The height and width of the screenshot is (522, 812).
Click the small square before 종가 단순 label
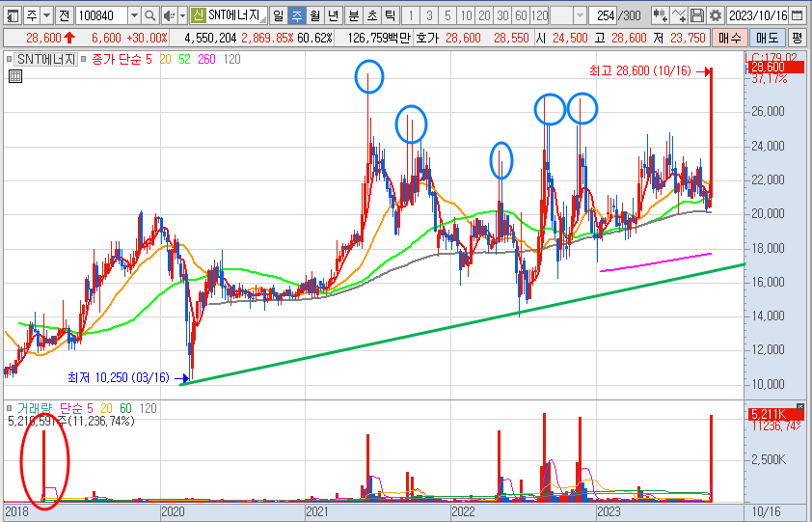[84, 59]
